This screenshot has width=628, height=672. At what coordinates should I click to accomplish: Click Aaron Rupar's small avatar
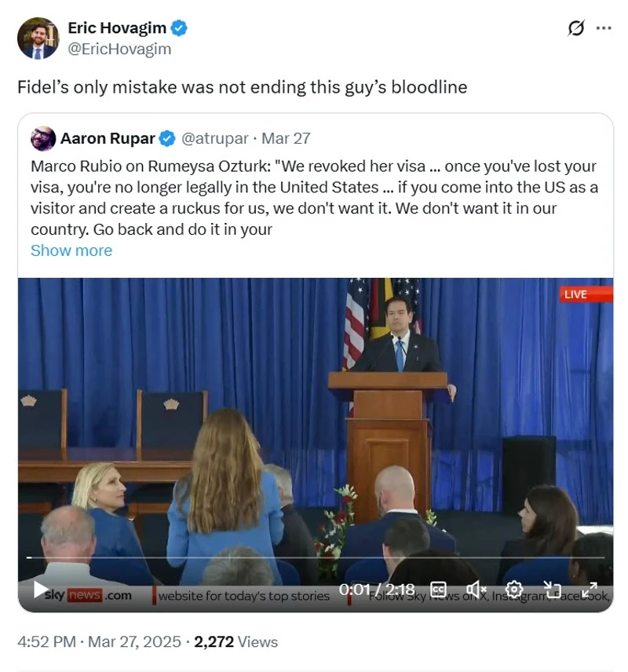tap(42, 139)
